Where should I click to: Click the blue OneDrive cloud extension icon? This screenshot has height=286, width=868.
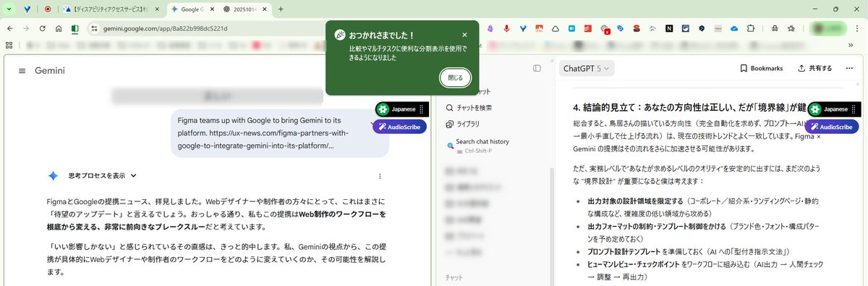click(734, 28)
